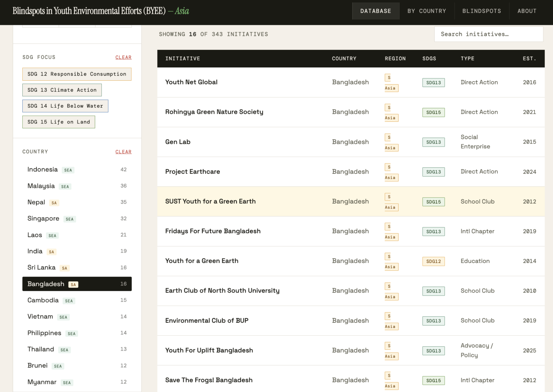Click Intl Chapter type in Fridays For Future row

pos(477,231)
